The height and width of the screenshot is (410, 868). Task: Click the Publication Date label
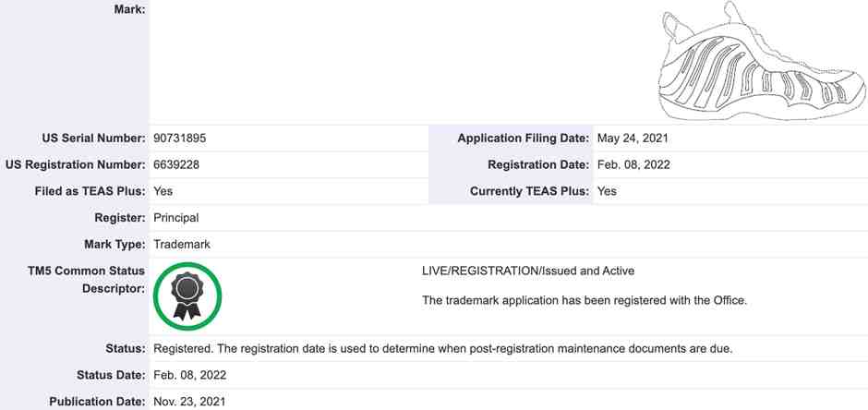click(x=98, y=402)
